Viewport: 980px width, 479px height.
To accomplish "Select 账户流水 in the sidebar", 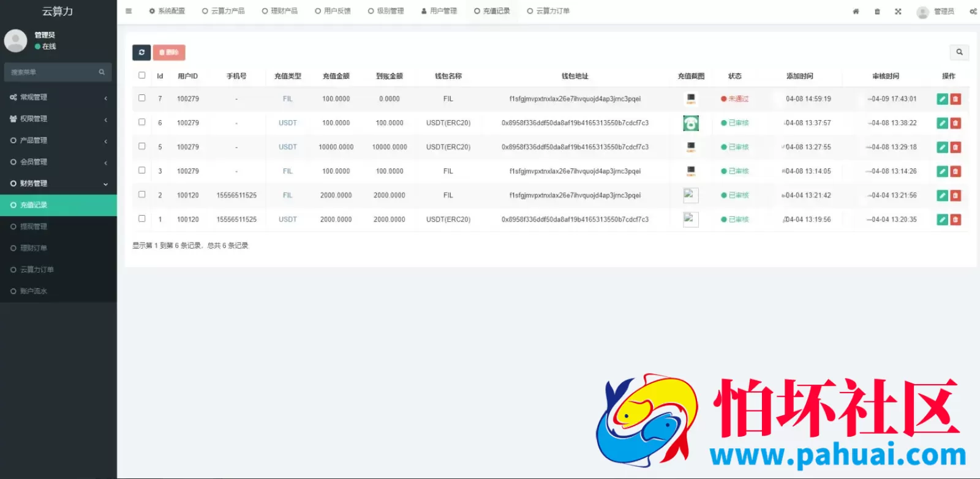I will [x=58, y=291].
